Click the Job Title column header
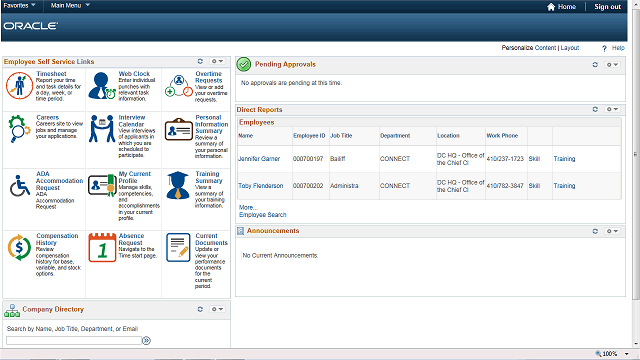Image resolution: width=640 pixels, height=360 pixels. pyautogui.click(x=341, y=136)
